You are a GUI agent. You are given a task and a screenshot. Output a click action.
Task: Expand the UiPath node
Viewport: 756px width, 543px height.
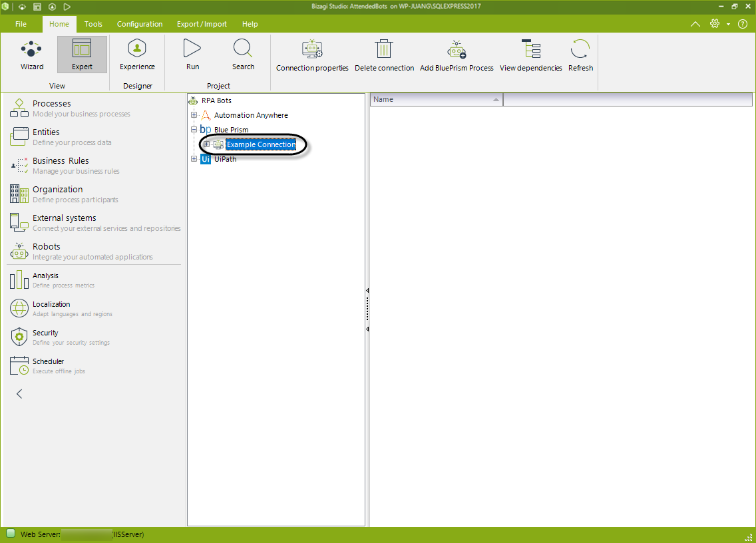[x=194, y=158]
